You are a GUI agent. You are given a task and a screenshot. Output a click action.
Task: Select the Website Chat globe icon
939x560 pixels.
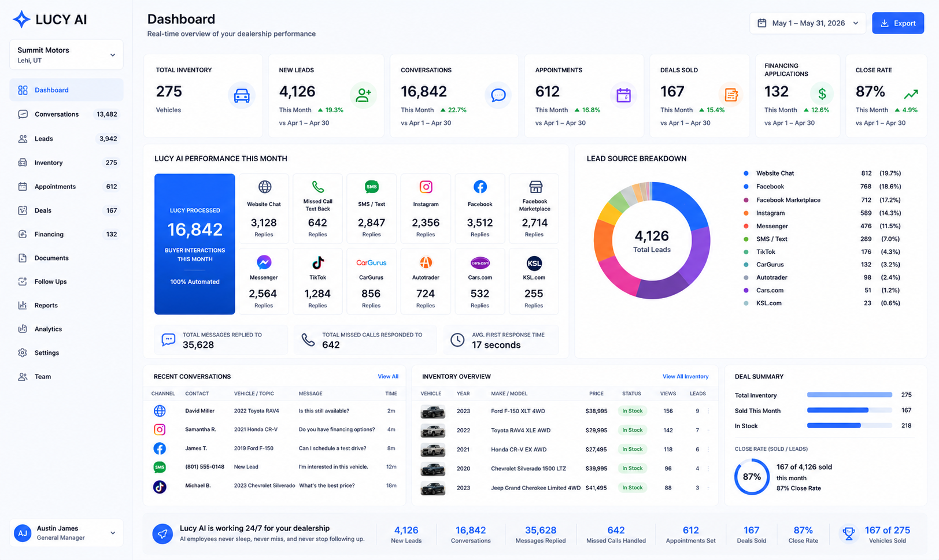265,187
